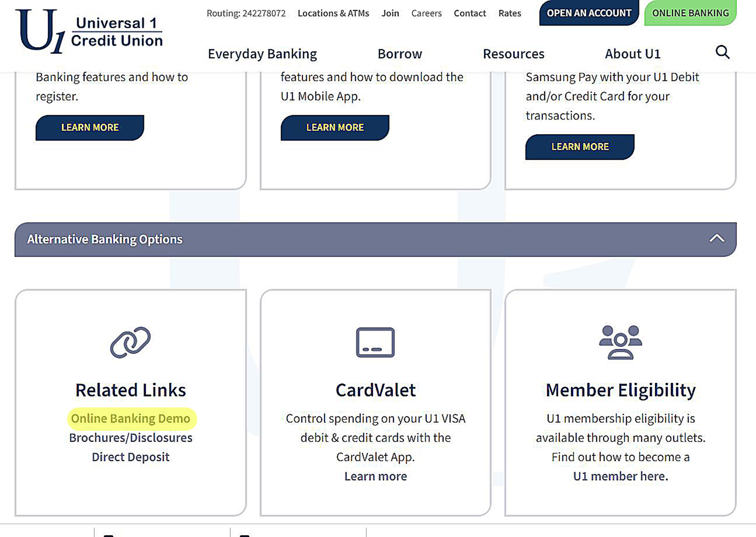Open the About U1 menu
Image resolution: width=756 pixels, height=537 pixels.
click(633, 54)
